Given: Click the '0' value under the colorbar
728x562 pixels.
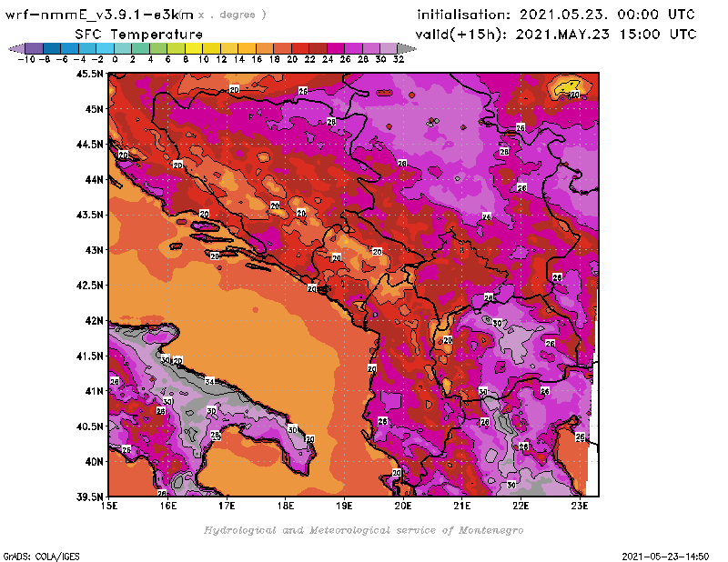Looking at the screenshot, I should (115, 60).
